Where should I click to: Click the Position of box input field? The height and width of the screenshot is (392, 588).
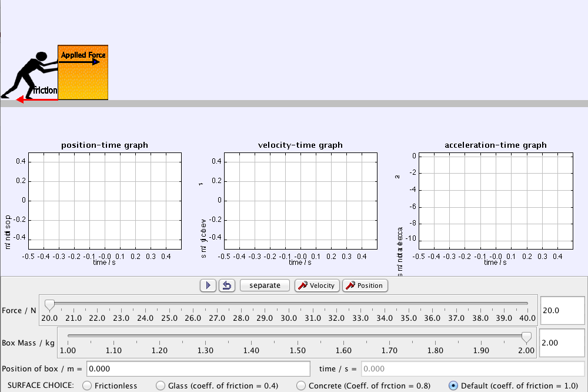198,368
